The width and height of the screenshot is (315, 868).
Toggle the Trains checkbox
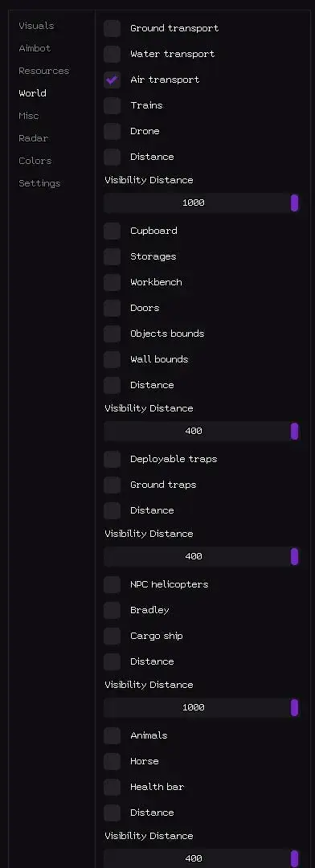(112, 105)
